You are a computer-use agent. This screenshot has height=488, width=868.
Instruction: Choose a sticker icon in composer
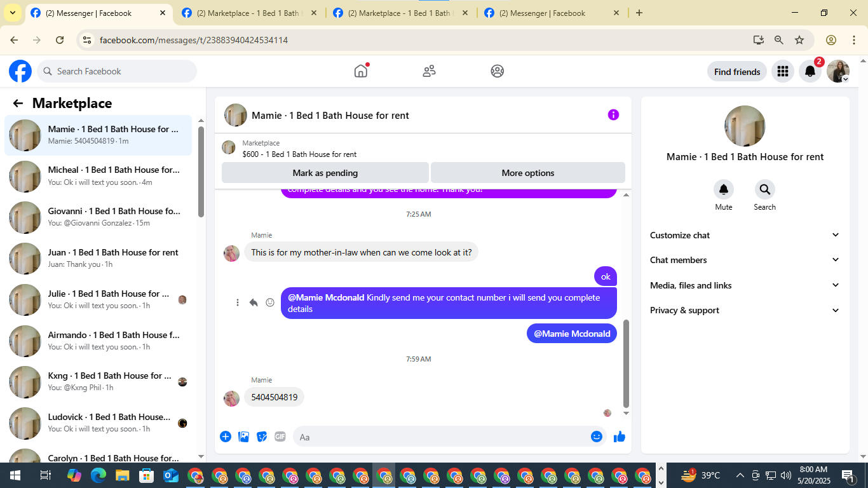(262, 437)
